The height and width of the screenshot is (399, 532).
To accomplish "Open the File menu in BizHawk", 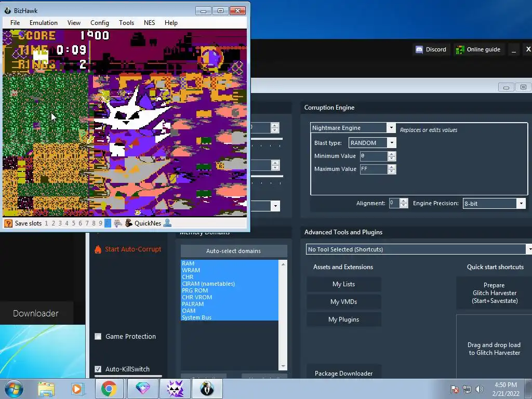I will pyautogui.click(x=15, y=23).
